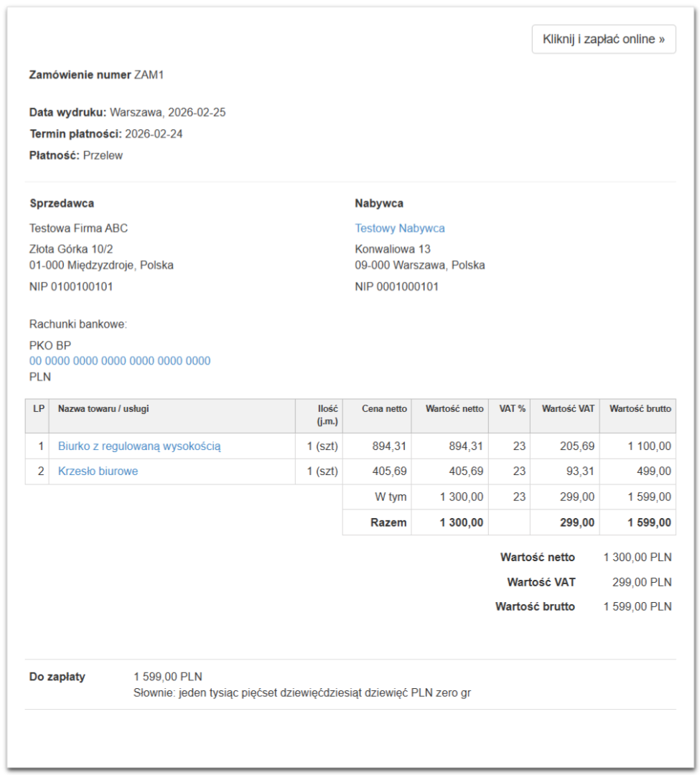This screenshot has height=775, width=700.
Task: Click the "Cena netto" column header
Action: point(384,409)
